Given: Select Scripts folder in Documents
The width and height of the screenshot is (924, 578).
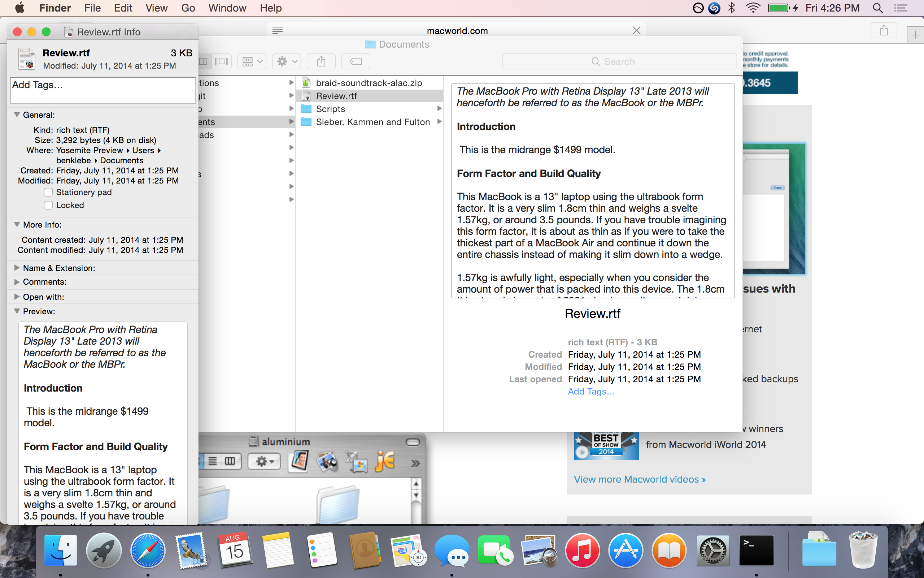Looking at the screenshot, I should 369,109.
